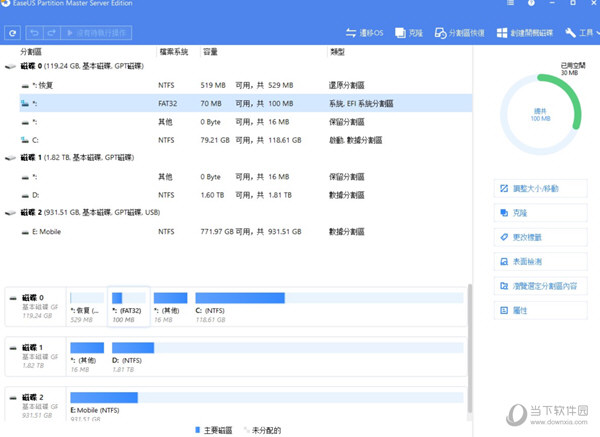
Task: Click the execute pending operations button
Action: (x=96, y=33)
